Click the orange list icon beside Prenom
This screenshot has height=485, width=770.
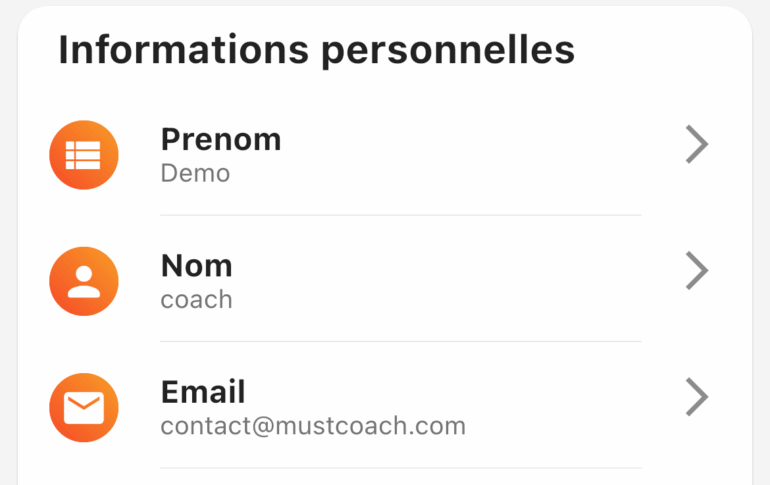click(83, 155)
